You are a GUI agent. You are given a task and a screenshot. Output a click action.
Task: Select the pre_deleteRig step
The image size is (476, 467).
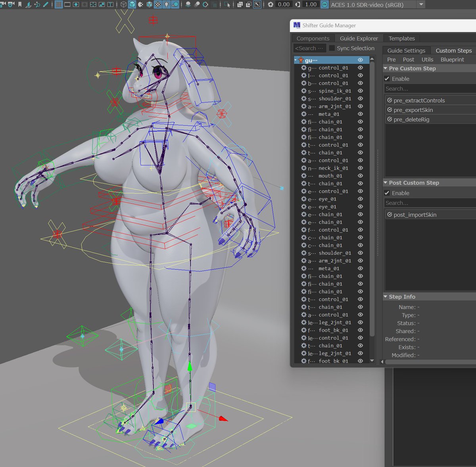coord(430,119)
